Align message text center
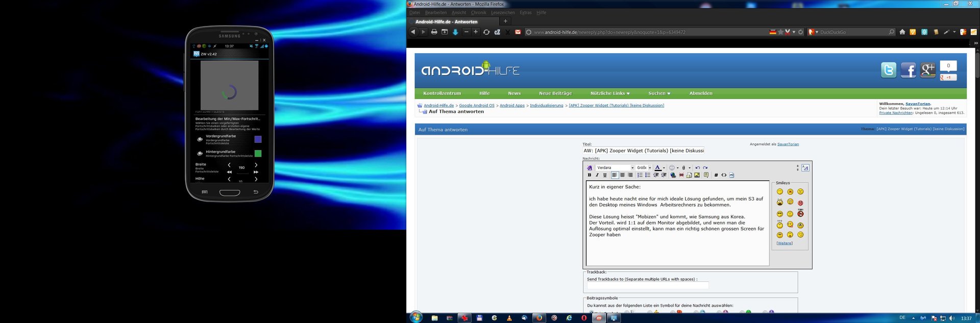 pos(622,175)
